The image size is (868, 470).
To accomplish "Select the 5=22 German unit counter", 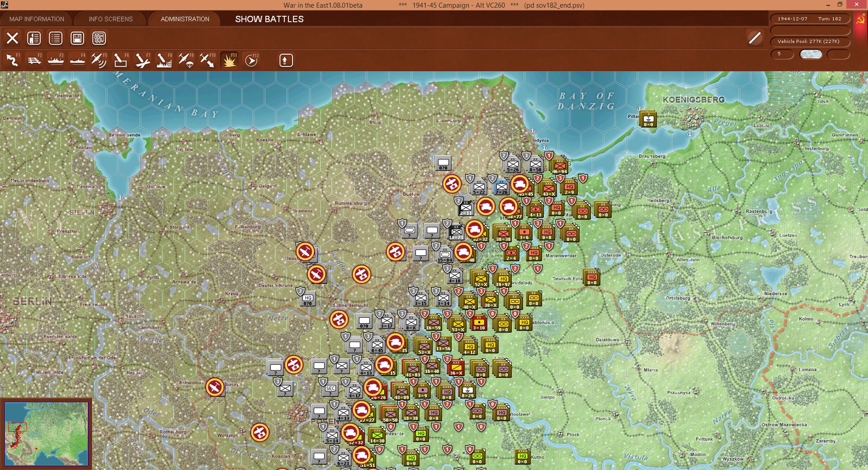I will click(479, 187).
